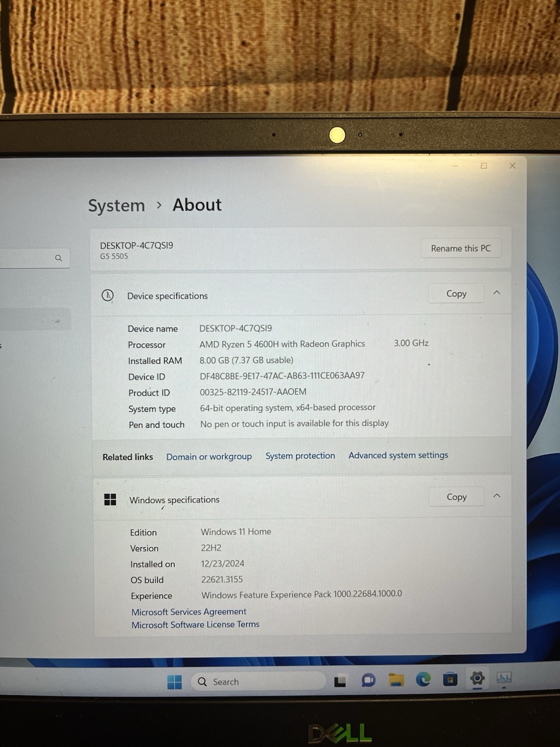This screenshot has height=747, width=560.
Task: Click the Device specifications info icon
Action: 108,296
